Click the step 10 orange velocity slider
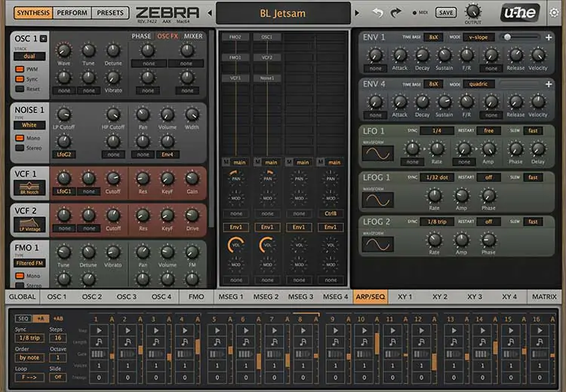The image size is (566, 392). click(377, 343)
